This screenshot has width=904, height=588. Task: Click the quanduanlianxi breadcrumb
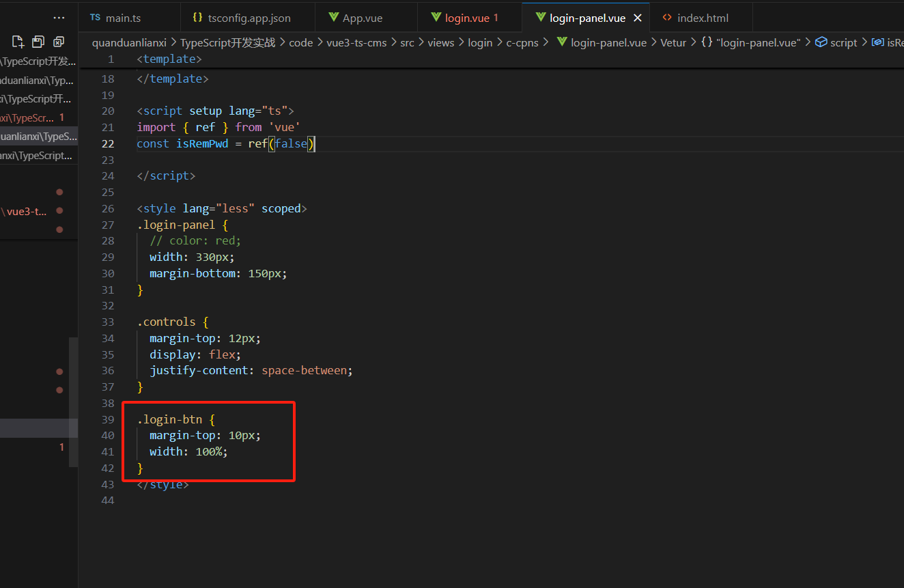point(129,42)
